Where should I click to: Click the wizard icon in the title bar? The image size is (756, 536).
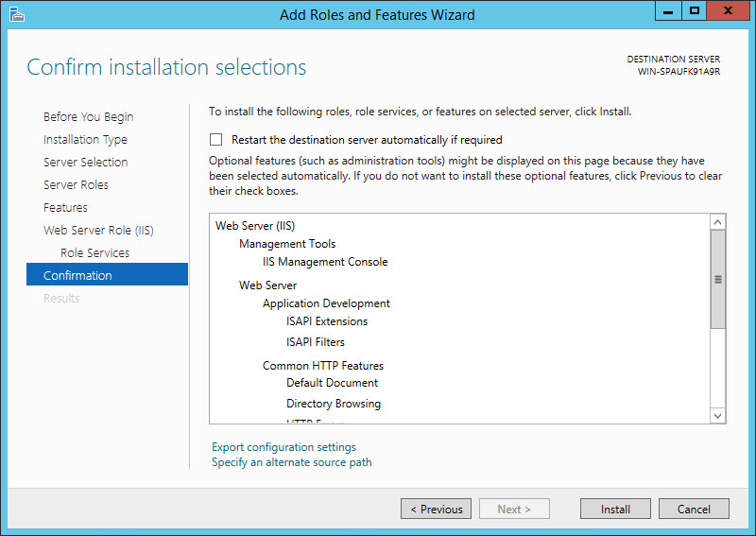click(x=16, y=13)
